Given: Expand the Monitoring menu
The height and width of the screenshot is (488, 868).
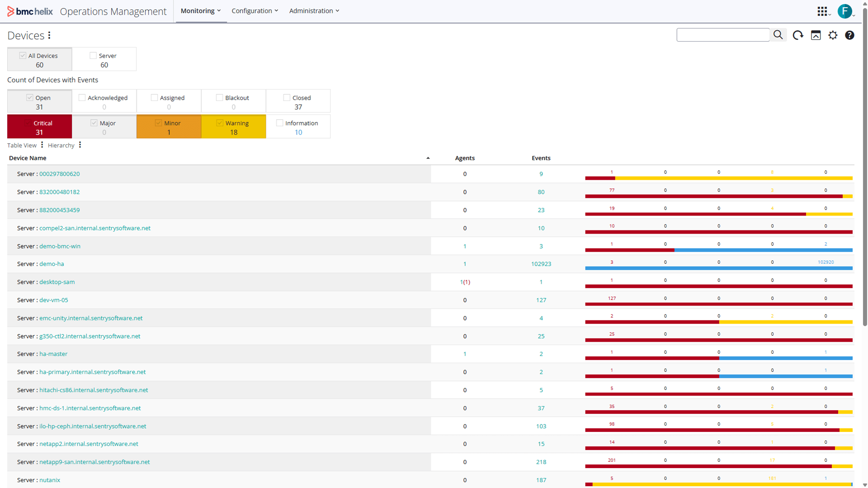Looking at the screenshot, I should [x=201, y=11].
